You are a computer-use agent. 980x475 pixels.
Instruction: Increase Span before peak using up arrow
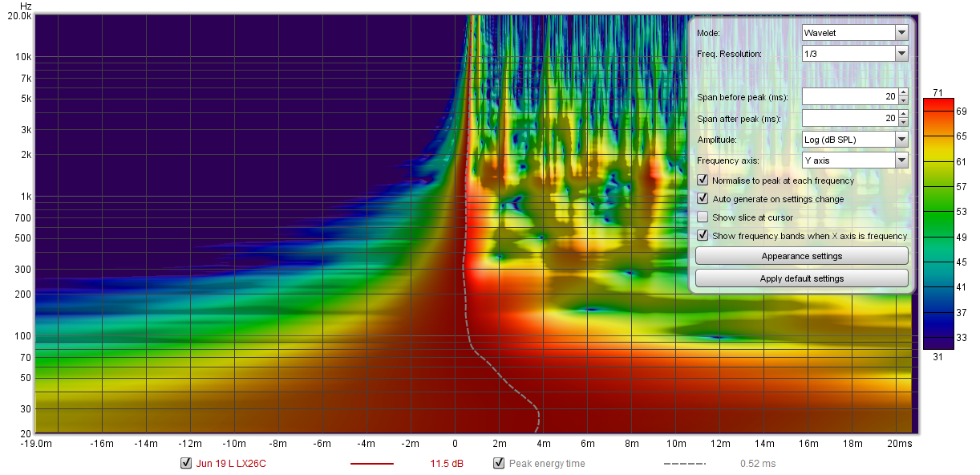tap(901, 92)
